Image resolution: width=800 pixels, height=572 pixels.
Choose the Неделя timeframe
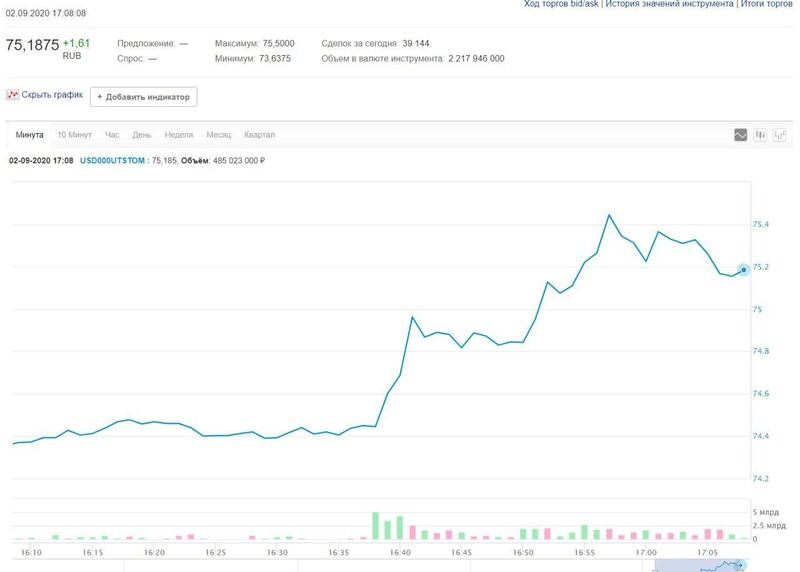click(x=179, y=135)
